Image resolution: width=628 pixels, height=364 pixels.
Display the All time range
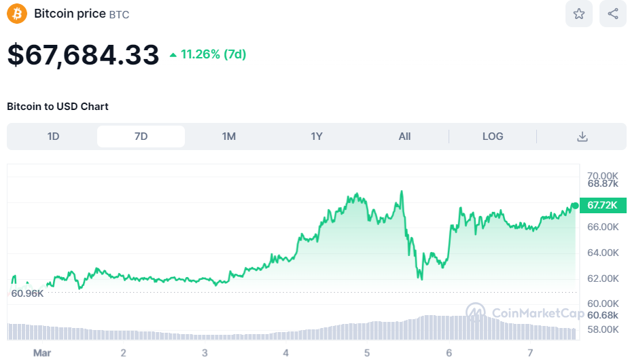(404, 136)
